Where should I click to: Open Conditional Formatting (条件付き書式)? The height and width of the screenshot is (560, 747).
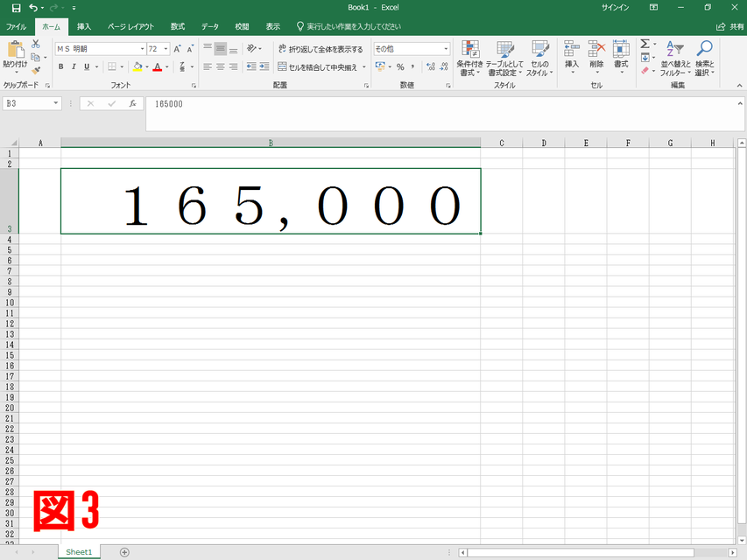[470, 58]
